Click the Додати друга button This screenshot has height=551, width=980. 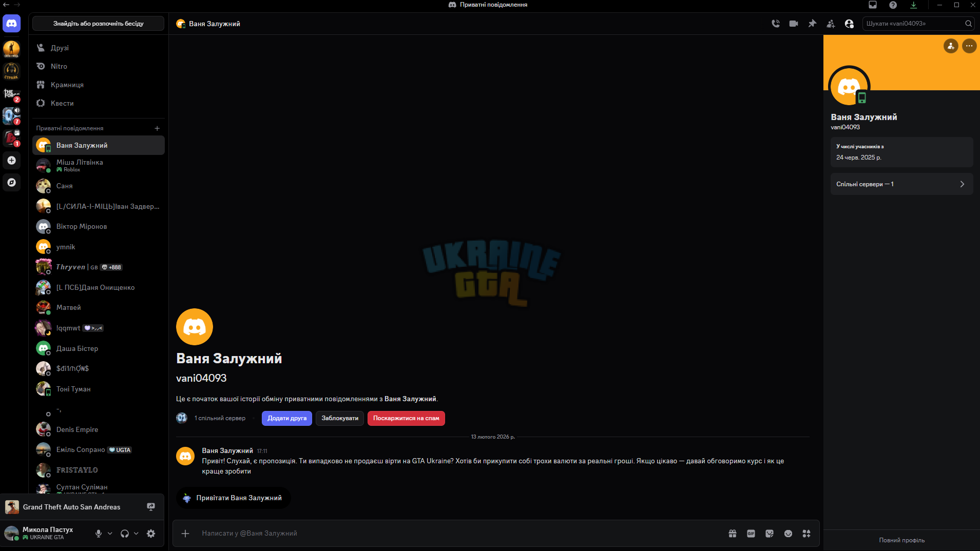tap(287, 418)
